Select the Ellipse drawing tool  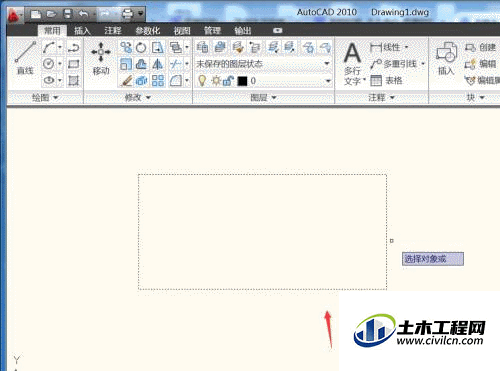click(x=49, y=80)
